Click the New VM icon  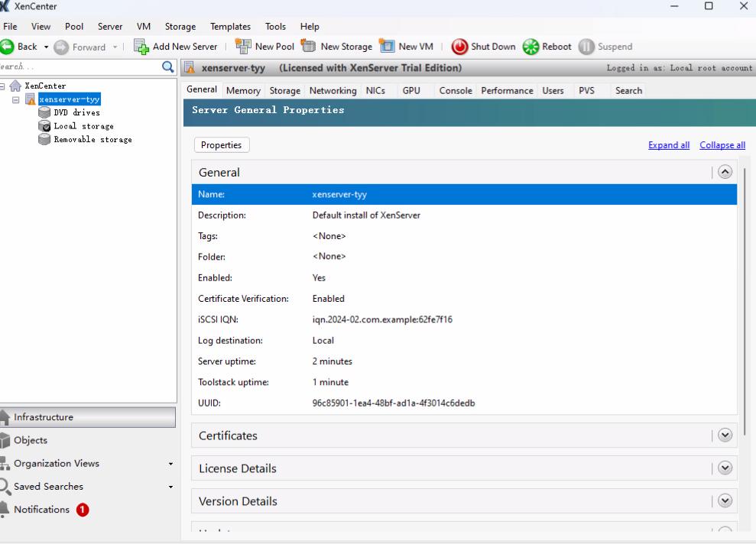[x=387, y=47]
